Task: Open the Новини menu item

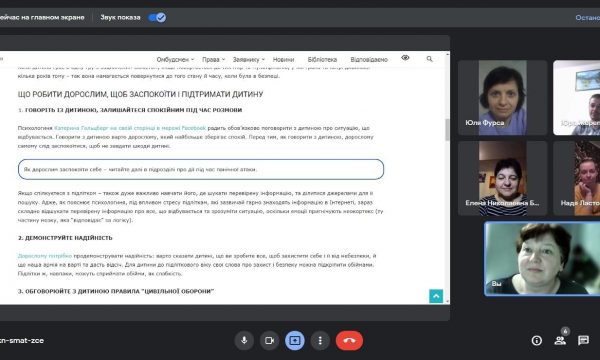Action: point(284,59)
